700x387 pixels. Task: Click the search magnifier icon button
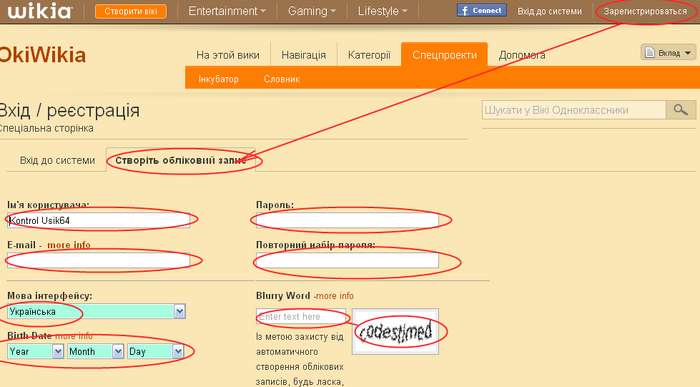[x=681, y=110]
